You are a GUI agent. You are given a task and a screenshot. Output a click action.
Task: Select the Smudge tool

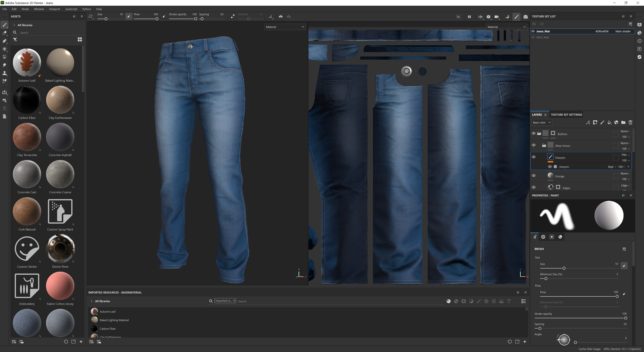pos(4,65)
